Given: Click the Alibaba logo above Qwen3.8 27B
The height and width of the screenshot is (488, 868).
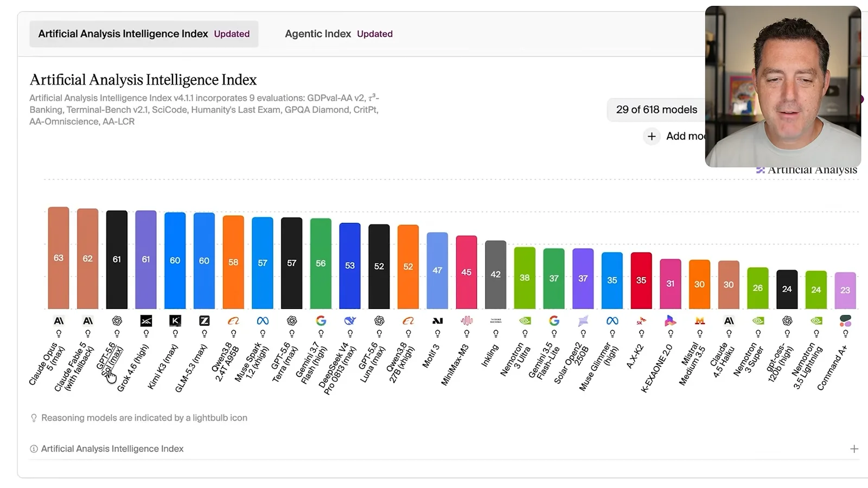Looking at the screenshot, I should (x=408, y=321).
